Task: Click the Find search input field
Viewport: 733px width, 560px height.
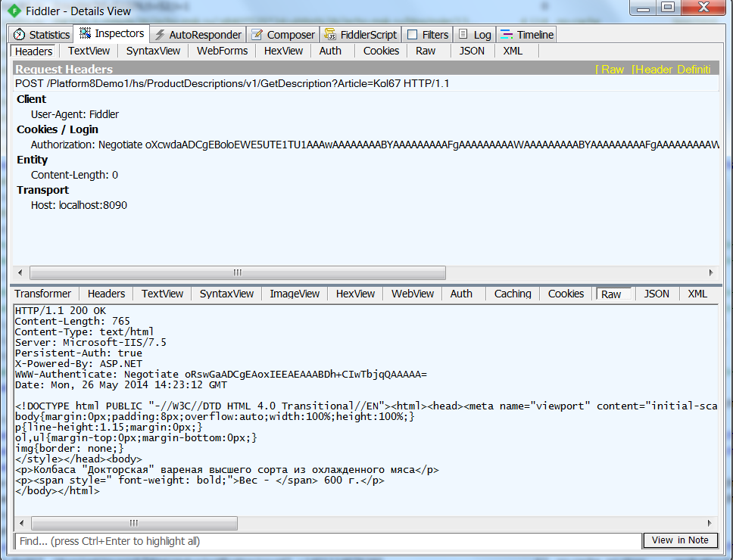Action: pyautogui.click(x=327, y=541)
